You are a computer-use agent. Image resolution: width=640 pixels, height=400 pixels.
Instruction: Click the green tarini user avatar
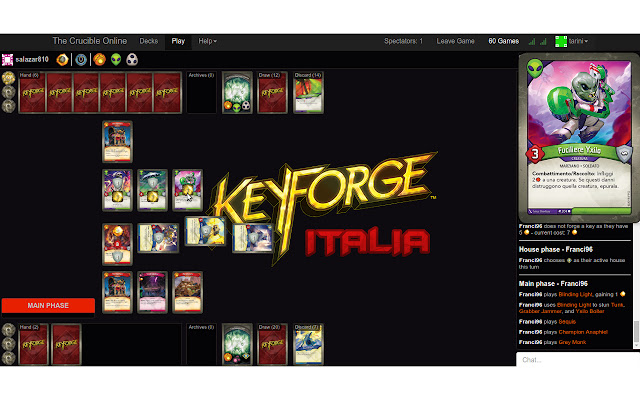(x=561, y=41)
